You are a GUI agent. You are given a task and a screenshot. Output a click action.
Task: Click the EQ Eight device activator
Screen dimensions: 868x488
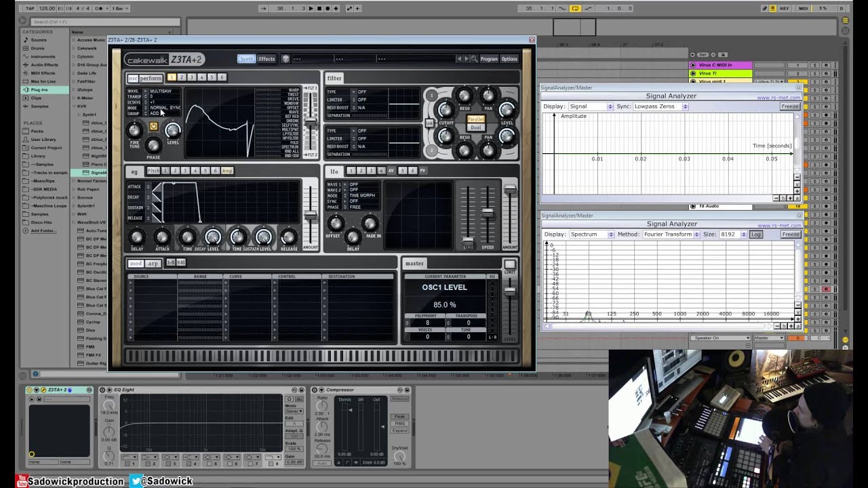point(102,390)
